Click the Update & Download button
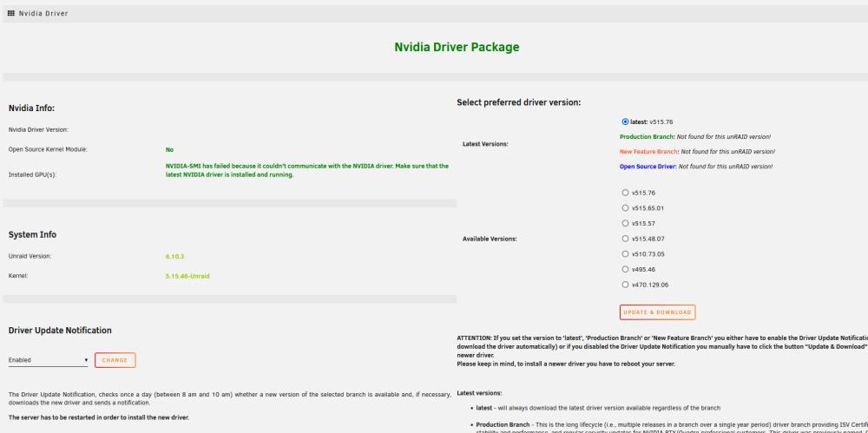868x433 pixels. pos(657,312)
